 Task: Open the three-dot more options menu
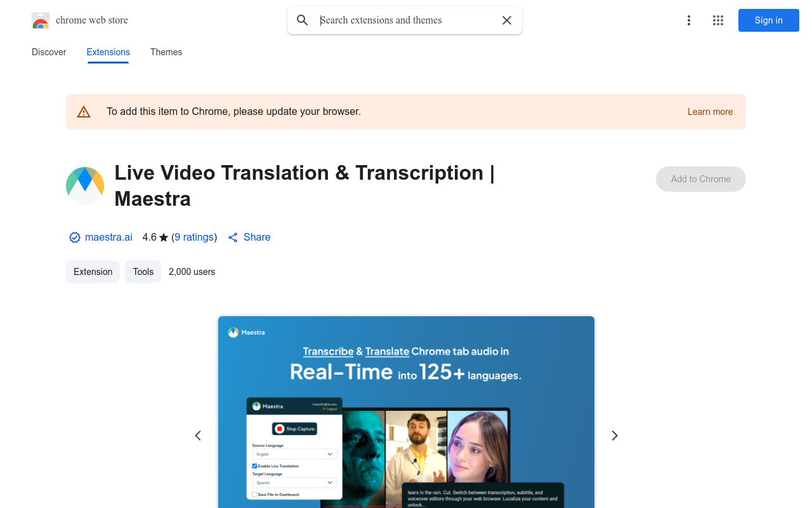tap(688, 20)
